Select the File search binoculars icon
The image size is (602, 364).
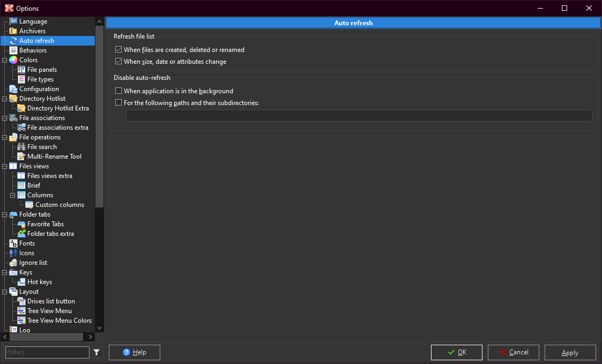pos(21,147)
